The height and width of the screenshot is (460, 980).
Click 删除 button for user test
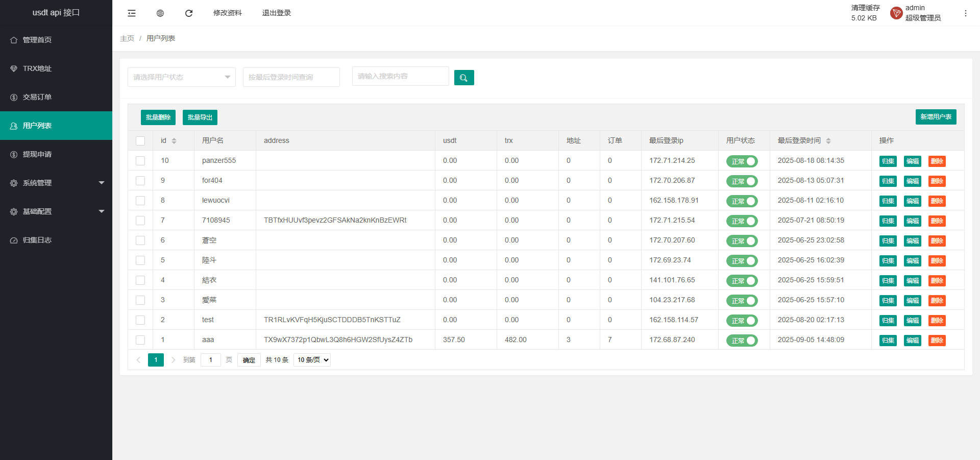click(937, 321)
